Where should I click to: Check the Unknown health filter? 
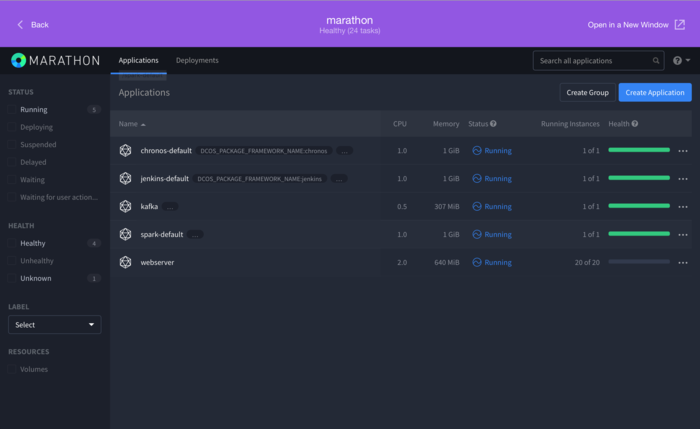pos(12,278)
